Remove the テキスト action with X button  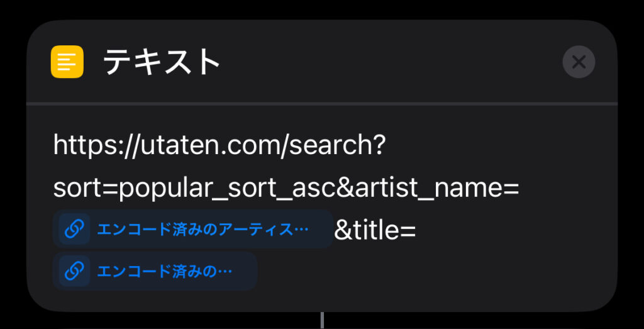(x=579, y=62)
